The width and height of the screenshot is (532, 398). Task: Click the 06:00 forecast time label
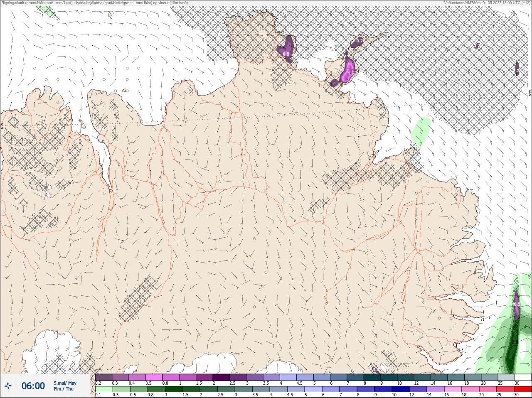point(33,386)
